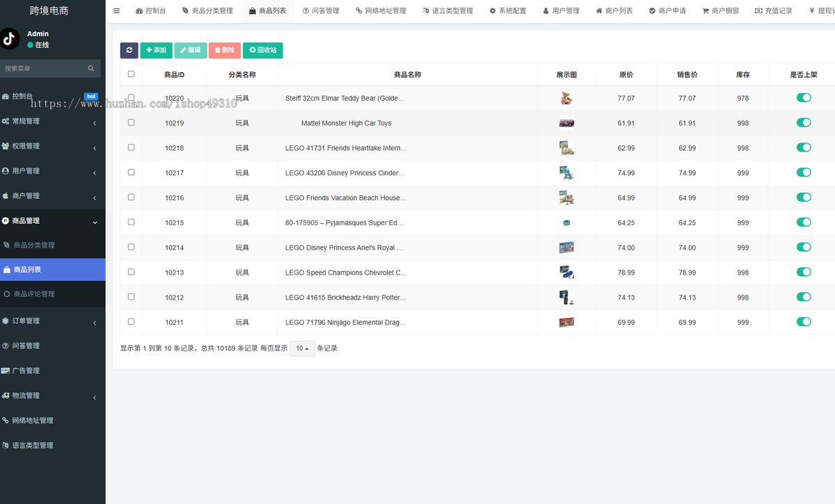Image resolution: width=835 pixels, height=504 pixels.
Task: Click thumbnail of product 10211 Ninjago
Action: (566, 322)
